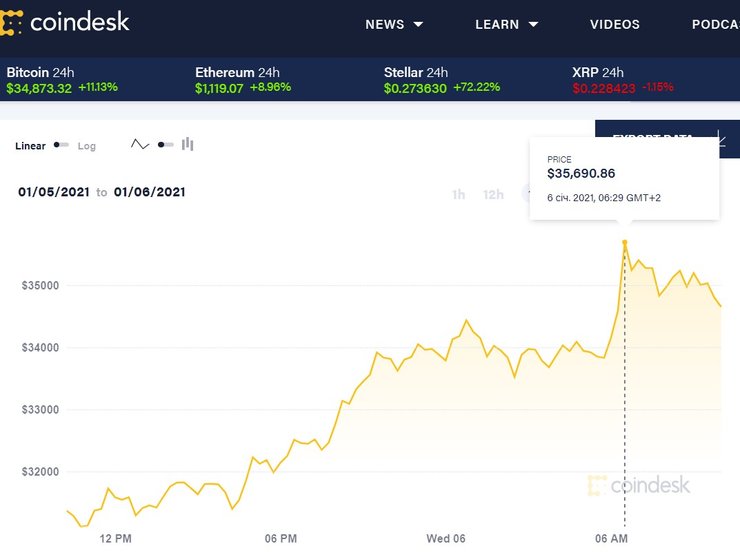This screenshot has height=552, width=740.
Task: Select the line chart icon
Action: pos(140,144)
